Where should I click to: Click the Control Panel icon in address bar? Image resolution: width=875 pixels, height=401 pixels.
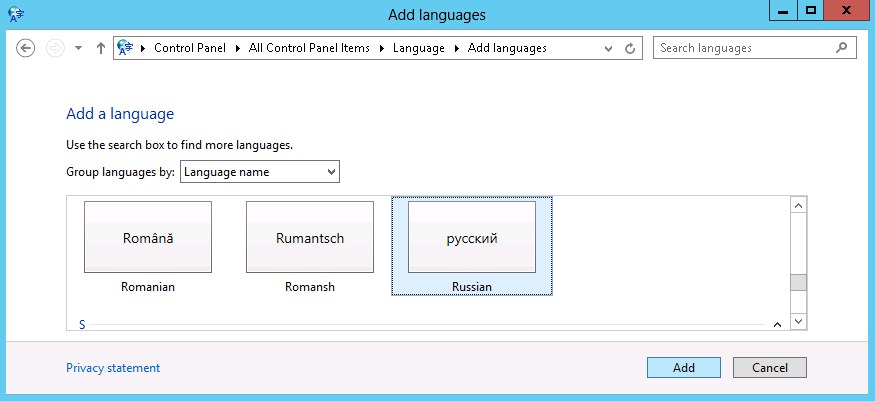point(126,48)
